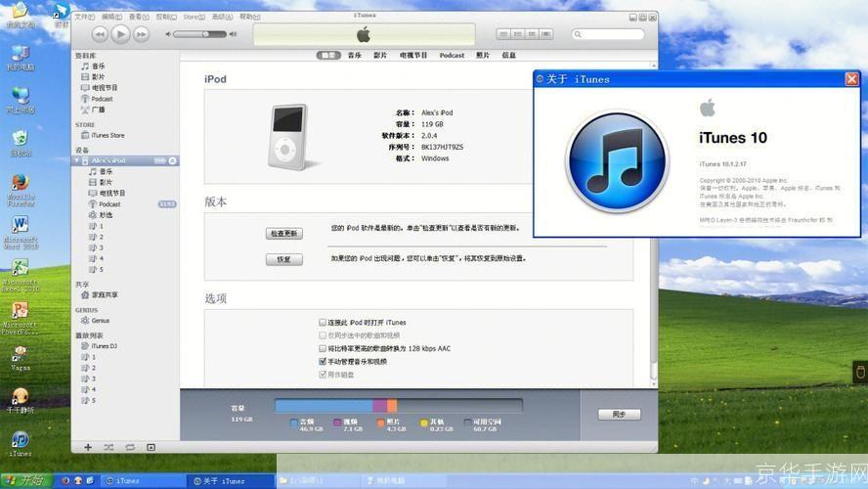868x489 pixels.
Task: Collapse the Alex's iPod device tree
Action: (x=77, y=160)
